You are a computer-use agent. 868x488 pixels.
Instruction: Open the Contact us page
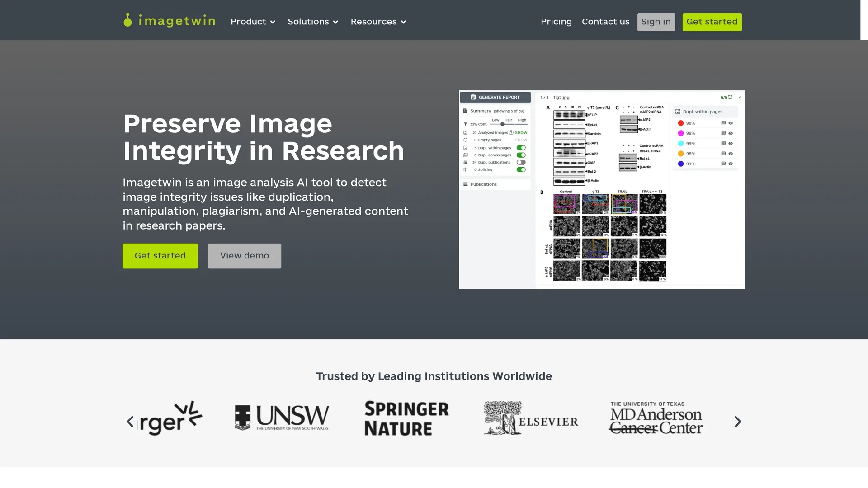coord(605,22)
